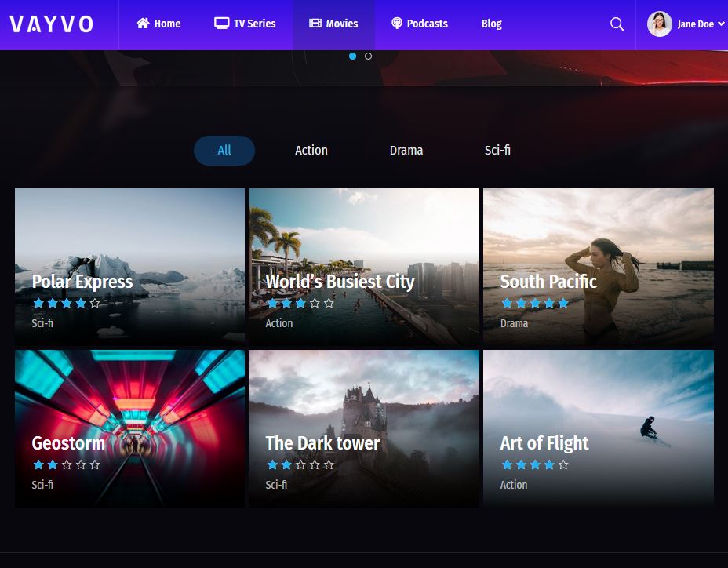
Task: Open the South Pacific movie title
Action: 548,282
